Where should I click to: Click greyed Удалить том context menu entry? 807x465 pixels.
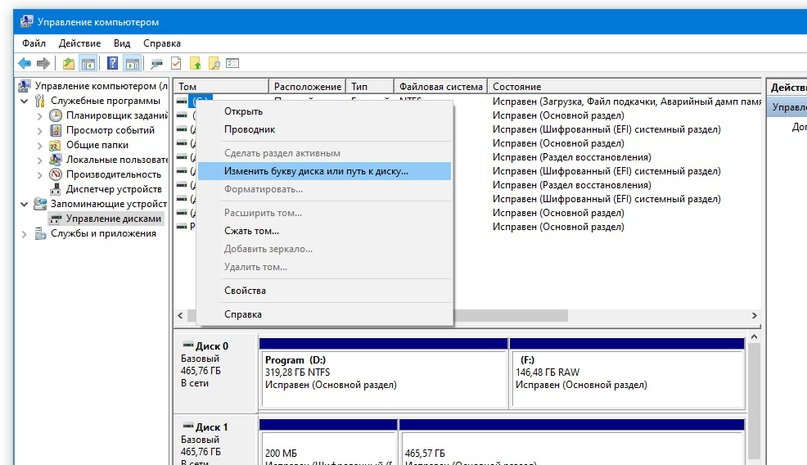(x=324, y=267)
